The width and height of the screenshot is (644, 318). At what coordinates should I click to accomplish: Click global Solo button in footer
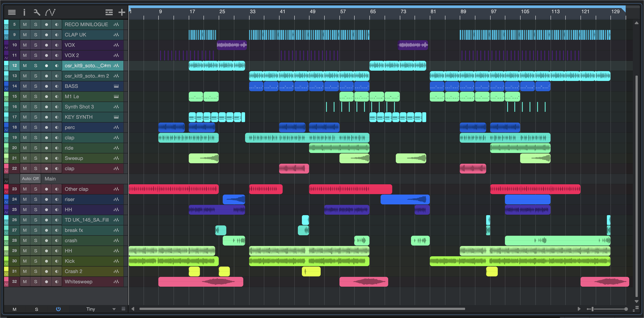click(36, 309)
